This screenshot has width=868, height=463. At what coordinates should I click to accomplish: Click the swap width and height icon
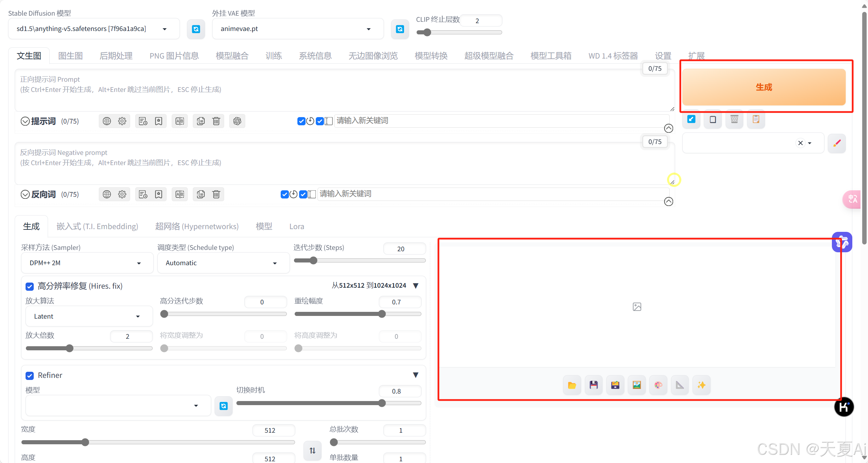[312, 450]
